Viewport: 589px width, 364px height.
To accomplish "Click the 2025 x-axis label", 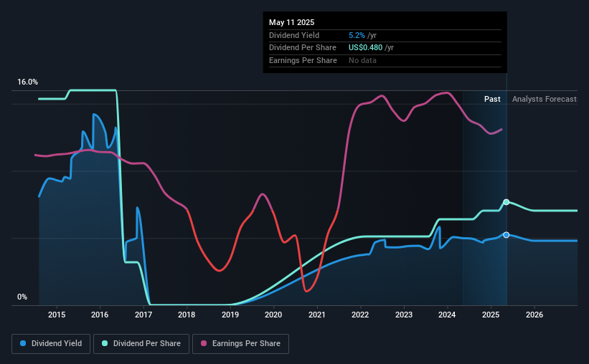I will 491,315.
